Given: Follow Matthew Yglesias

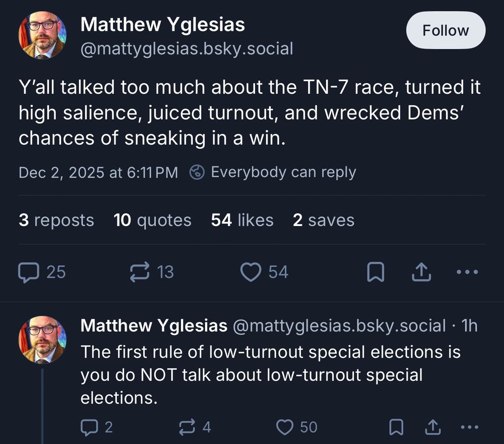Looking at the screenshot, I should (446, 30).
